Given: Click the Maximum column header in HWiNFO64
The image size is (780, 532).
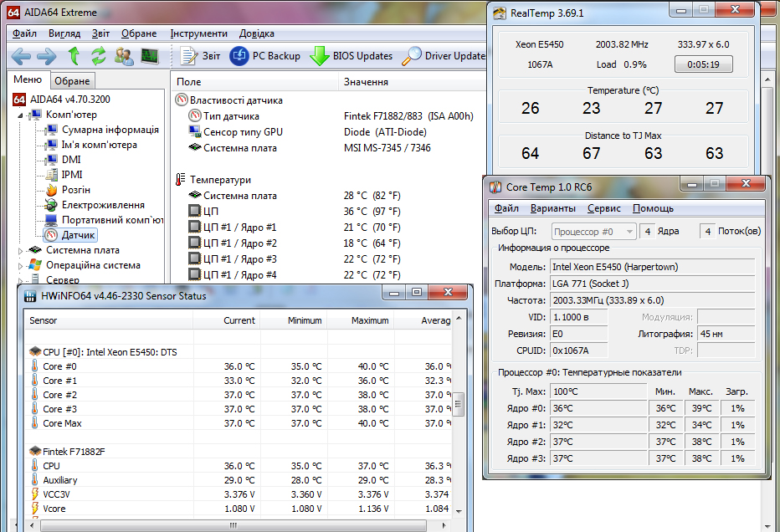Looking at the screenshot, I should [361, 320].
